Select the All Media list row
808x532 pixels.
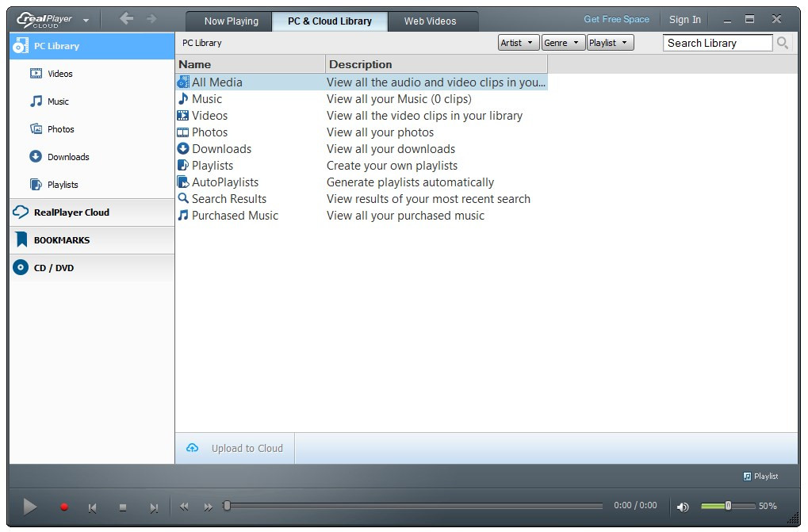362,82
